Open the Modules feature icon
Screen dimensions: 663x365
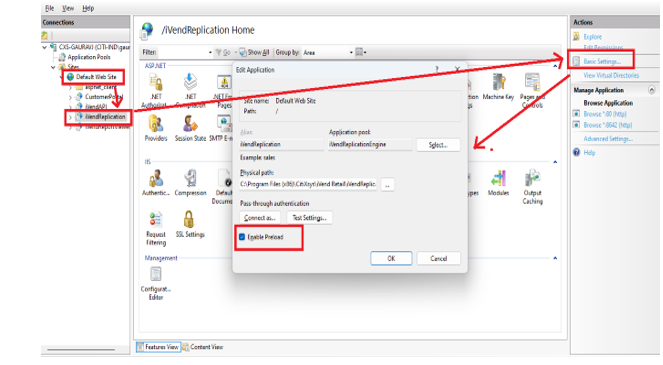pos(498,178)
